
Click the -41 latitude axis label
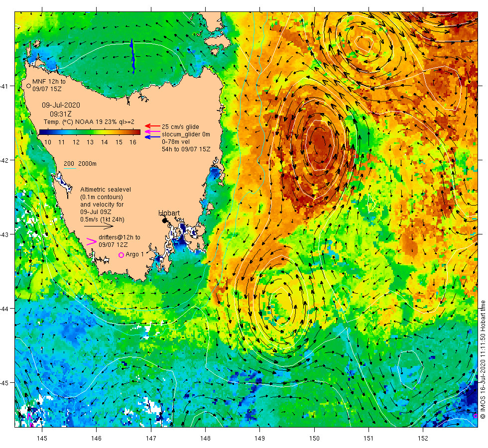4,86
